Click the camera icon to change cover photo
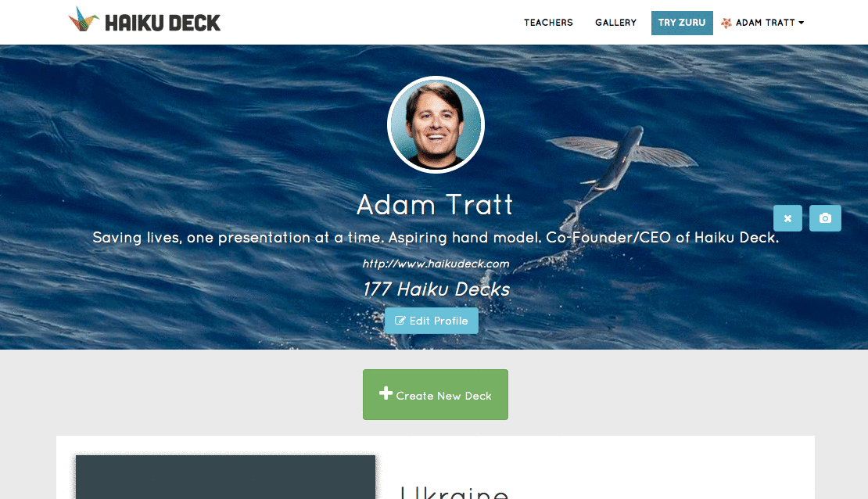Viewport: 868px width, 499px height. tap(825, 218)
